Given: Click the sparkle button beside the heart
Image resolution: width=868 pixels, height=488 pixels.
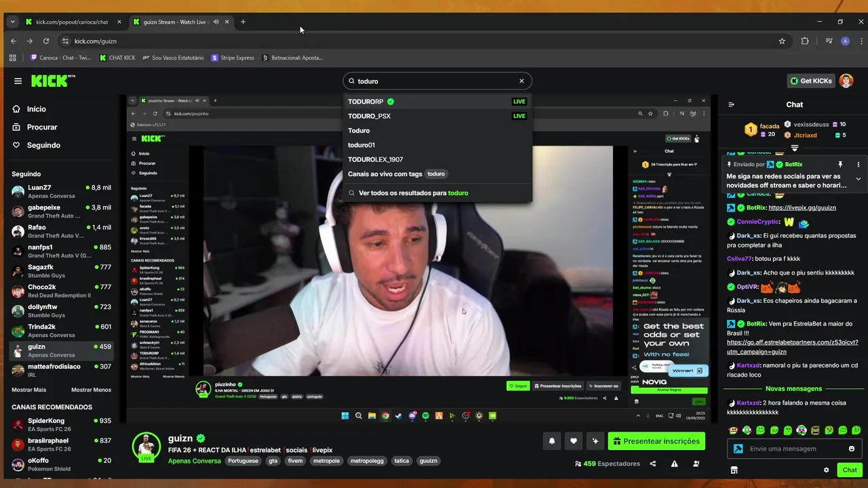Looking at the screenshot, I should coord(595,441).
